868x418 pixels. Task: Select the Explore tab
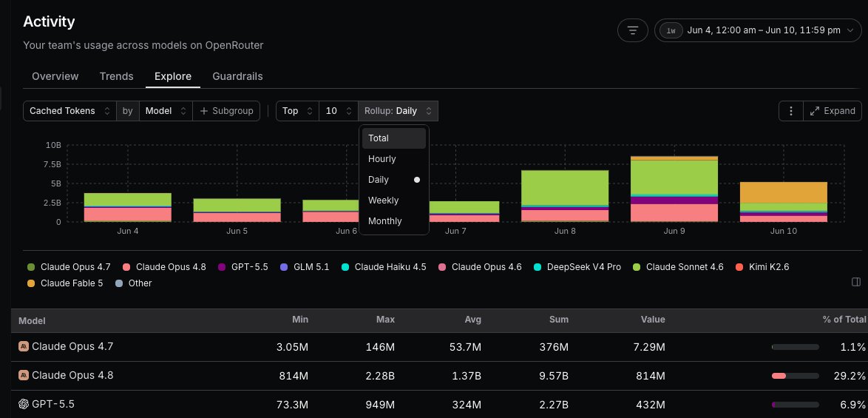point(173,76)
